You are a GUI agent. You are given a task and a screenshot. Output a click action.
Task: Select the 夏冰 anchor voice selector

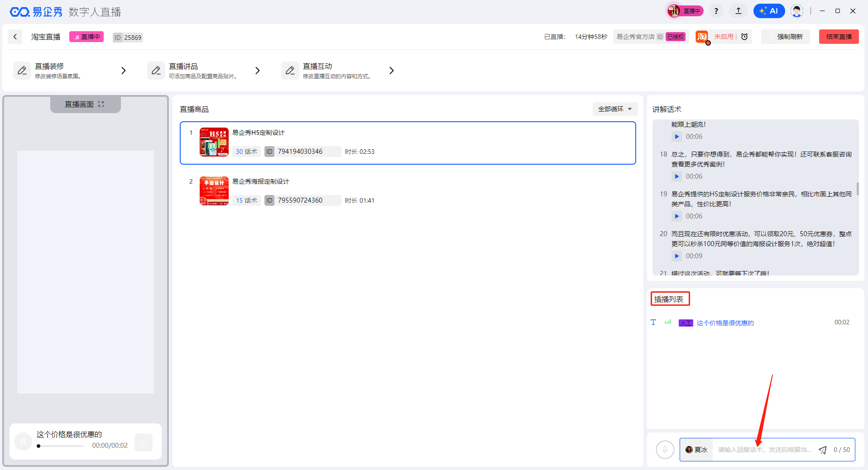pyautogui.click(x=696, y=450)
